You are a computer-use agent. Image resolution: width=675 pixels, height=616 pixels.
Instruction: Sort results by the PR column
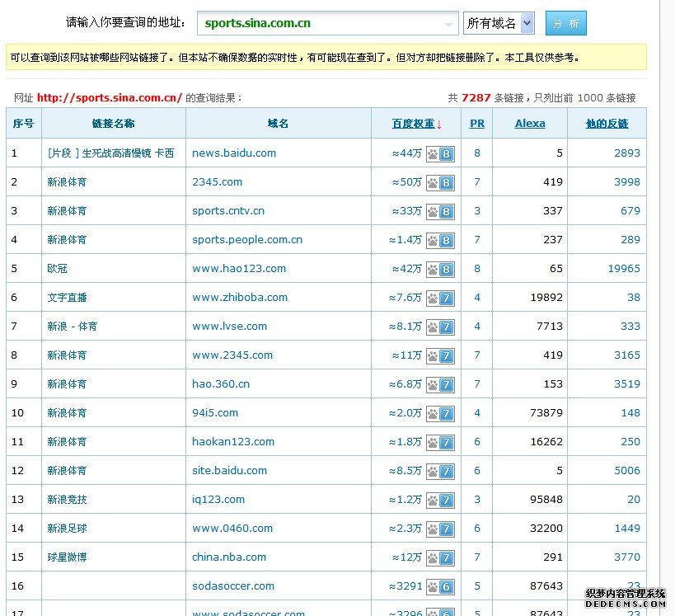click(476, 123)
